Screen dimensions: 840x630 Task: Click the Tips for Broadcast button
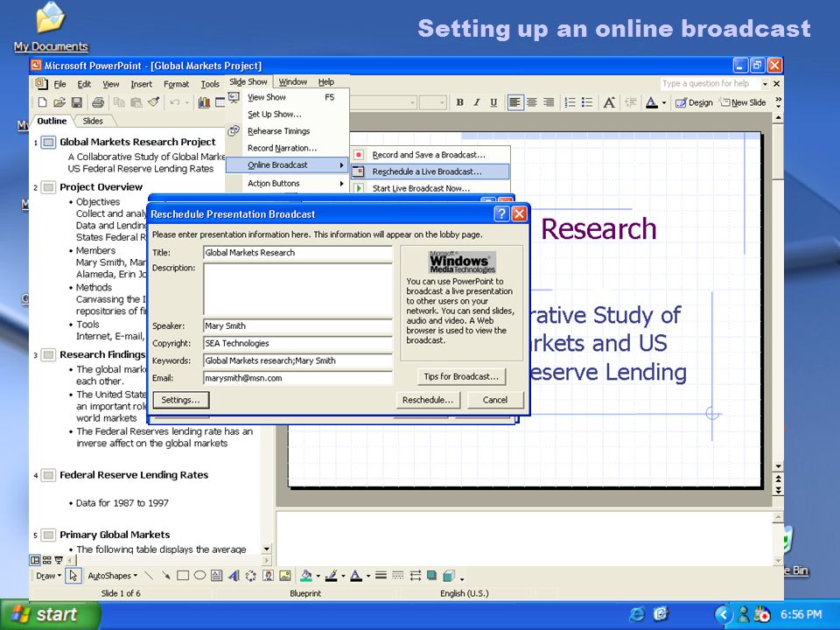(x=461, y=376)
